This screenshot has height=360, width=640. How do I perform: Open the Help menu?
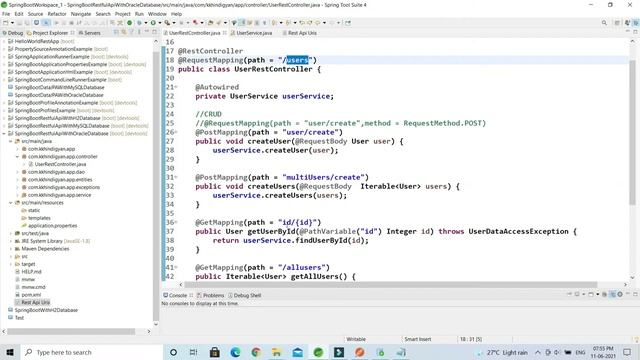point(176,14)
